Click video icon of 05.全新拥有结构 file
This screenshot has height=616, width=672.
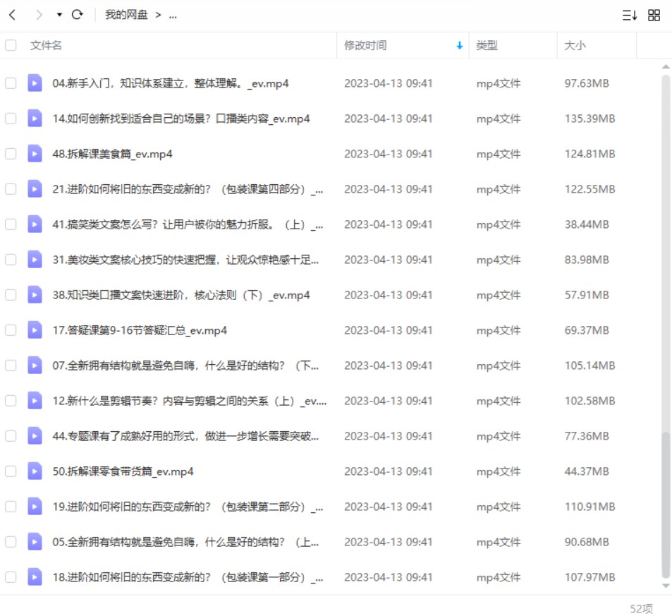(x=35, y=541)
